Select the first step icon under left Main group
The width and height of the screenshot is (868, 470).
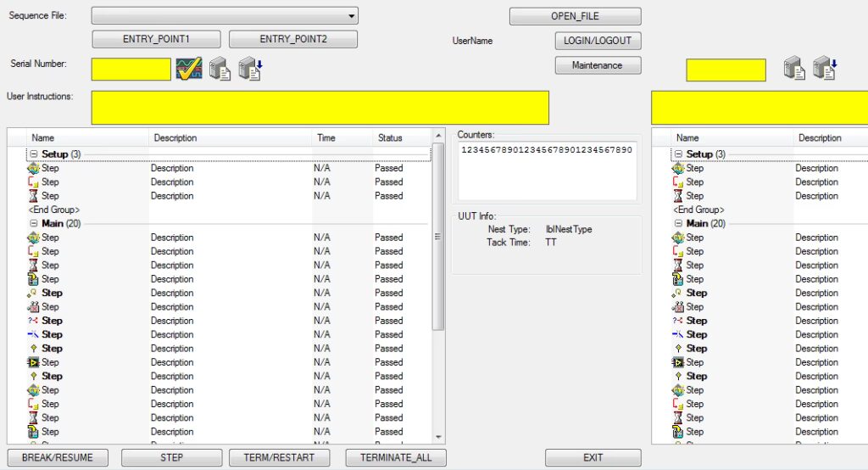35,238
